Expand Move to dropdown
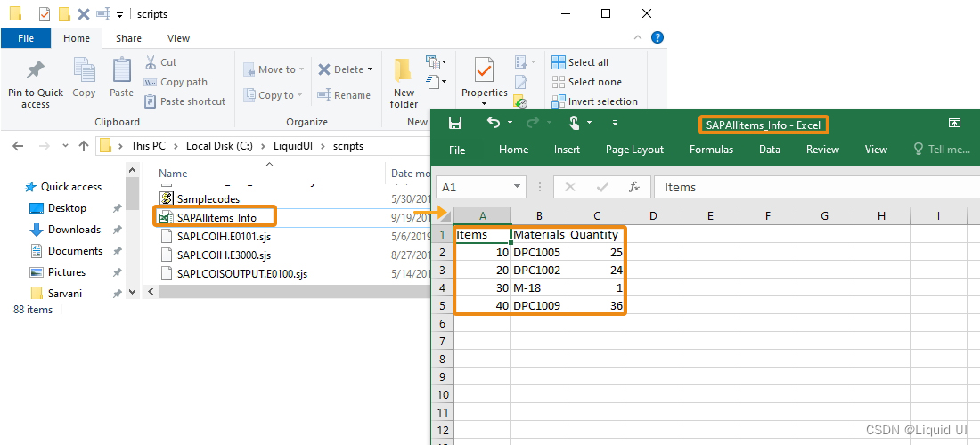This screenshot has height=445, width=980. (x=301, y=69)
